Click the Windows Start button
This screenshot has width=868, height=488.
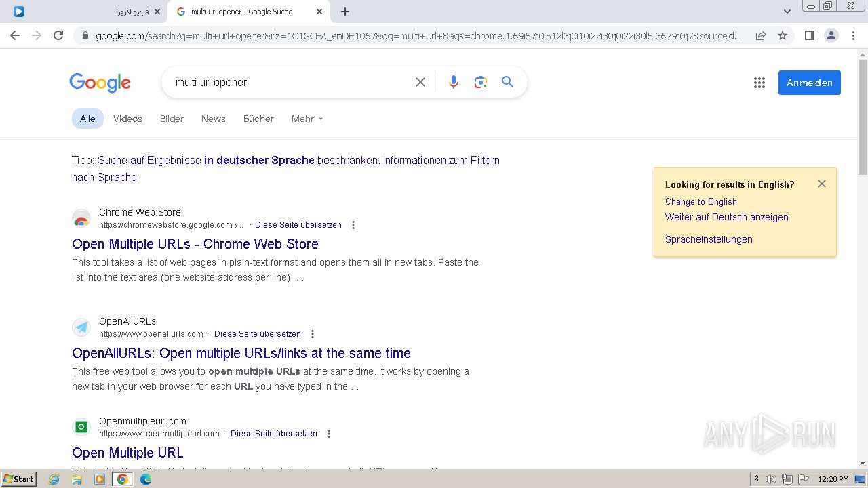19,479
